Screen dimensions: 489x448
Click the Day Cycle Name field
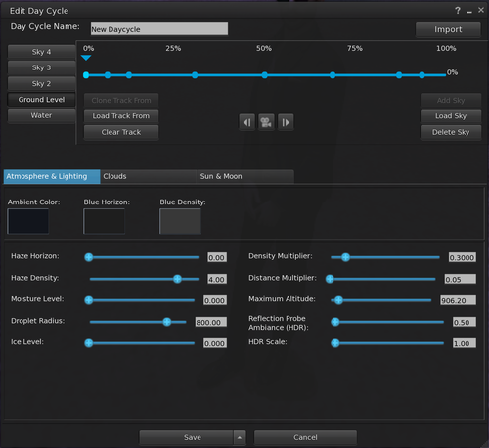point(159,29)
